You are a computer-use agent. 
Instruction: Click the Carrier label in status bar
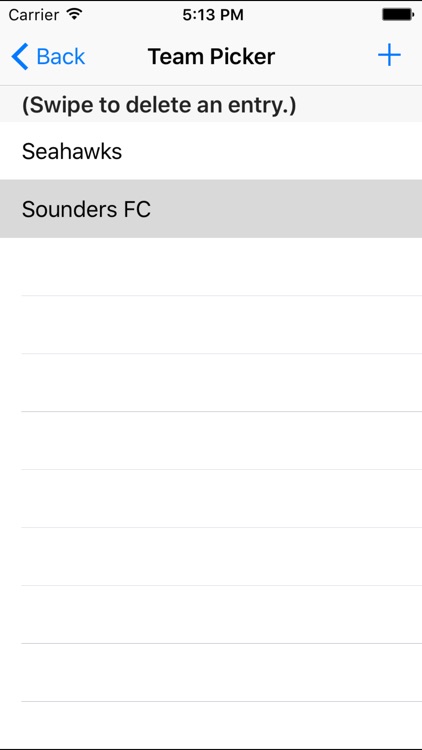click(x=36, y=14)
